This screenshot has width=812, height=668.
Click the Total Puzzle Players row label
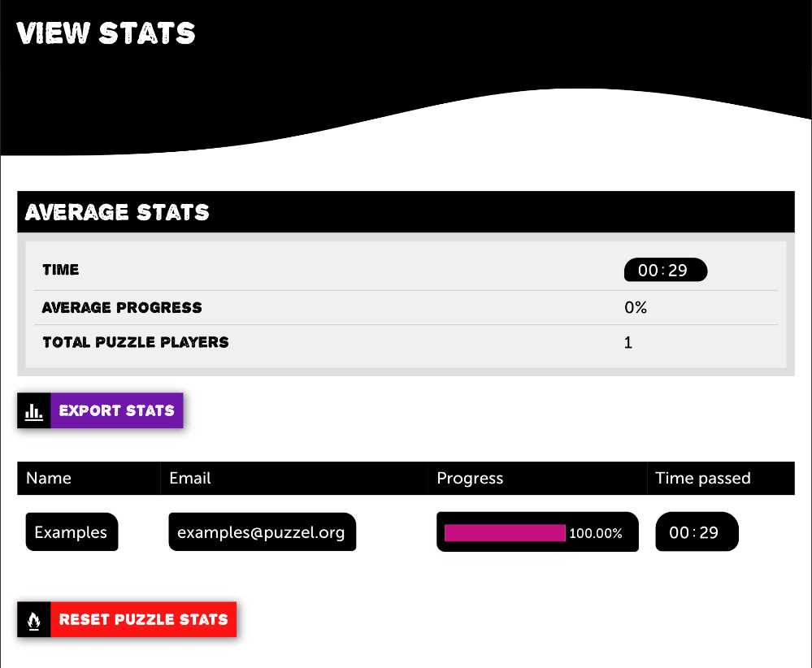click(136, 342)
